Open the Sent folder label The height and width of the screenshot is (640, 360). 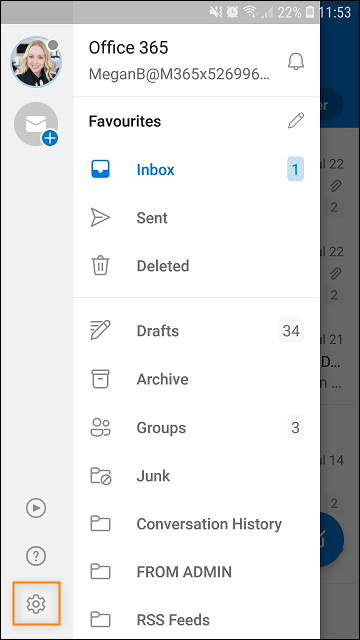152,218
